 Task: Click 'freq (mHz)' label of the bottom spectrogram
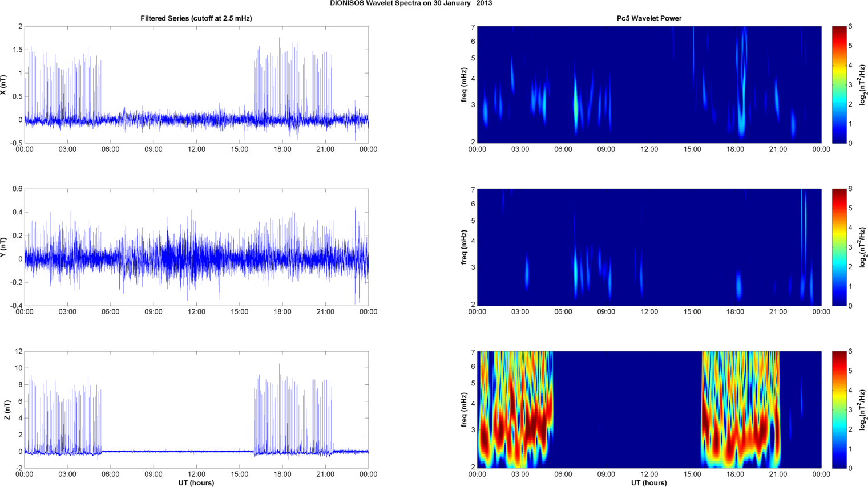click(464, 410)
